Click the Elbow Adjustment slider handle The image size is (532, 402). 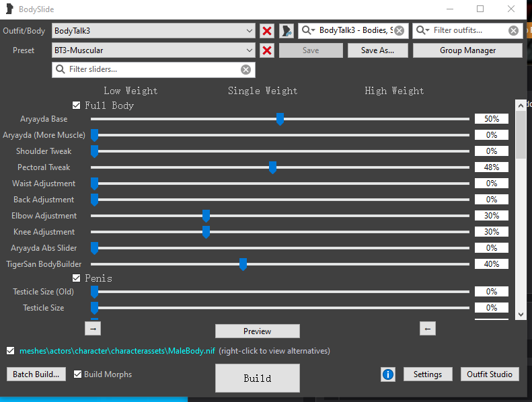[x=206, y=216]
